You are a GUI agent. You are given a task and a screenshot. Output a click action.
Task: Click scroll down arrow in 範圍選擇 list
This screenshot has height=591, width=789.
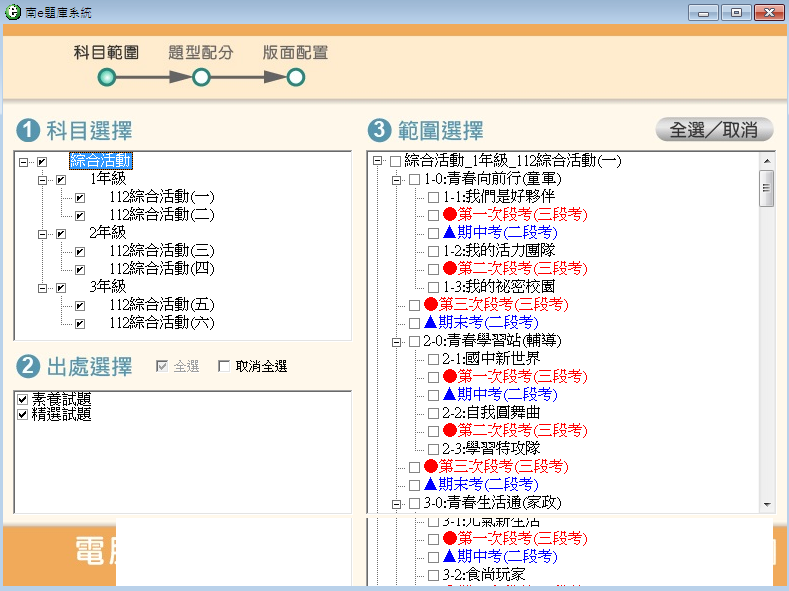[x=767, y=505]
